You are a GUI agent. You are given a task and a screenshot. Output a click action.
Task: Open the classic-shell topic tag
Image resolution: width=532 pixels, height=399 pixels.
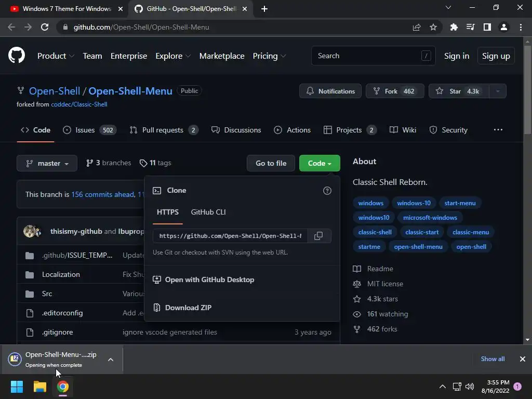375,232
